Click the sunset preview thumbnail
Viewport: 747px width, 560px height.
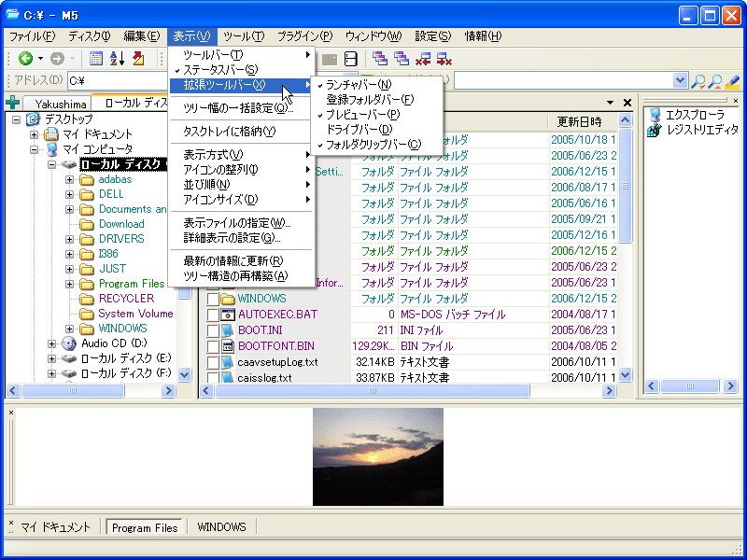coord(378,456)
